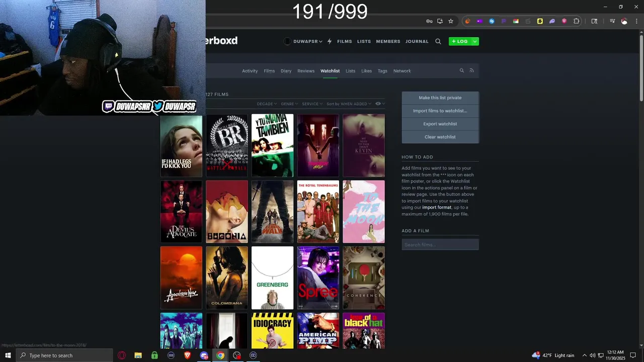Toggle the eye visibility filter
Screen dimensions: 644x362
click(378, 104)
